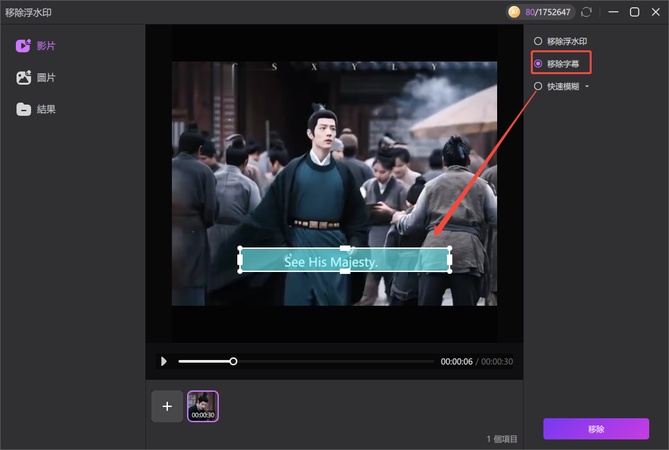Click the 80/1752647 credits counter
The width and height of the screenshot is (669, 450).
(547, 12)
